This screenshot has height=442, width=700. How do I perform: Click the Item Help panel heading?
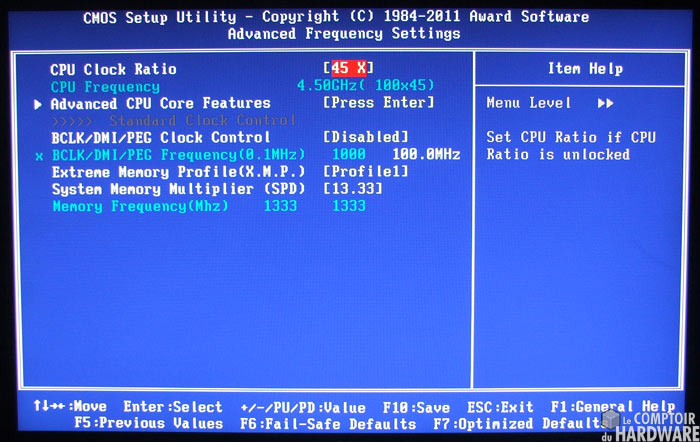click(x=585, y=69)
